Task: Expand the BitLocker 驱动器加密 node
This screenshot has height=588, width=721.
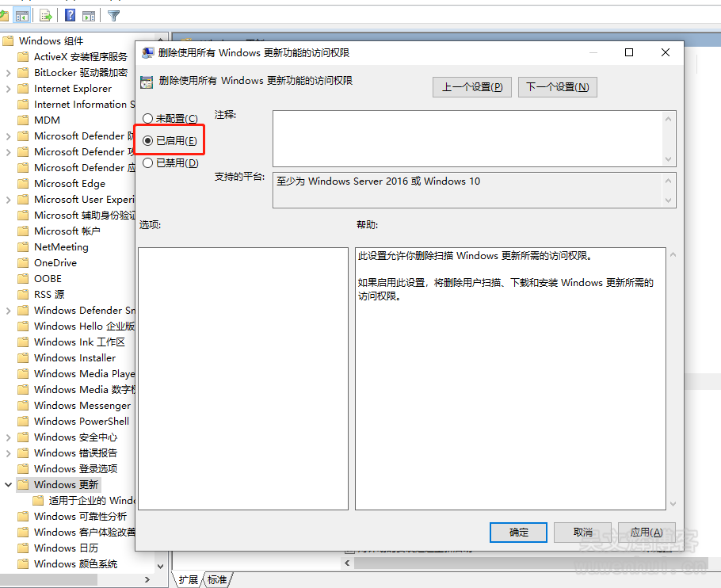Action: (8, 72)
